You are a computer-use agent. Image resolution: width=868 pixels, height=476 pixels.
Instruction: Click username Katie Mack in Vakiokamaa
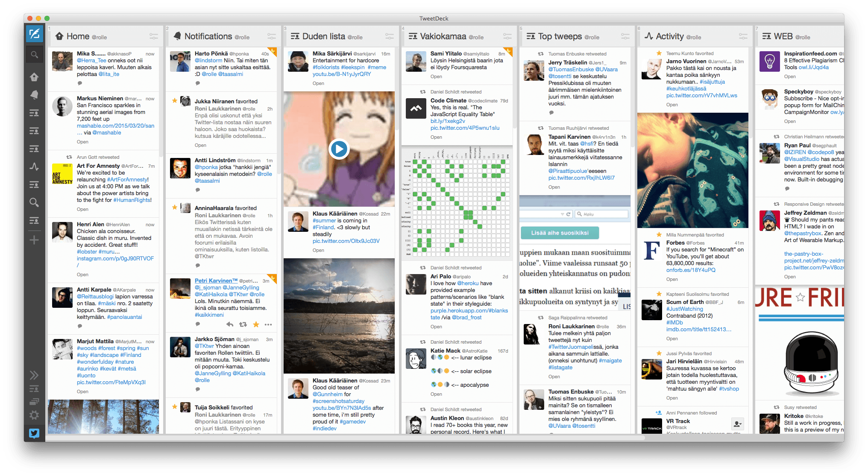(445, 350)
